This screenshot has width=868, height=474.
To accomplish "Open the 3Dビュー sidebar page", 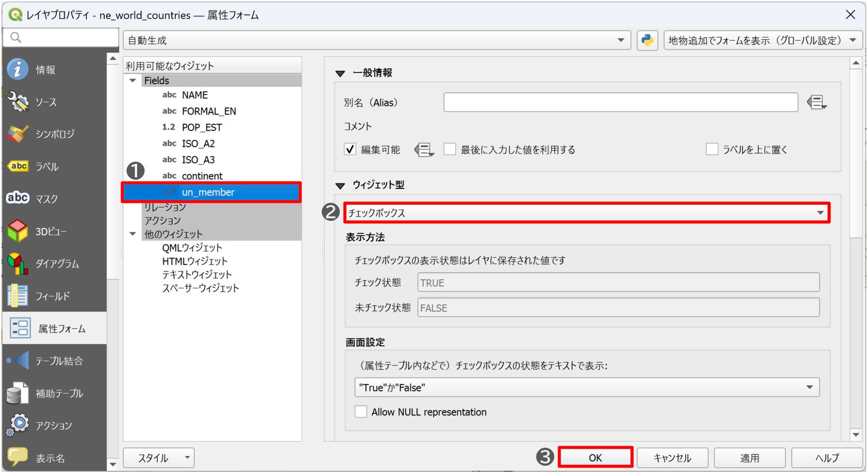I will (x=54, y=231).
